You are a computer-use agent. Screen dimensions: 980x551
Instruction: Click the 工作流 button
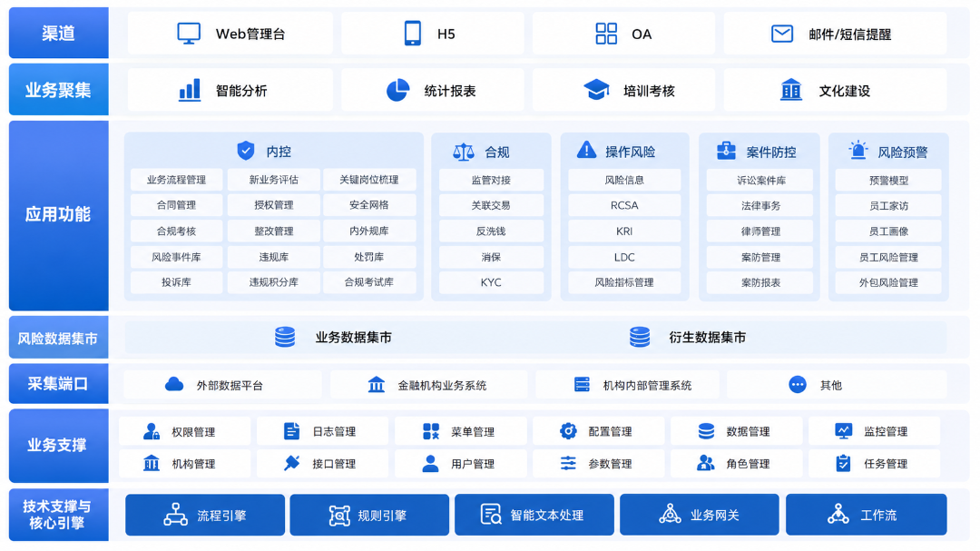point(867,515)
